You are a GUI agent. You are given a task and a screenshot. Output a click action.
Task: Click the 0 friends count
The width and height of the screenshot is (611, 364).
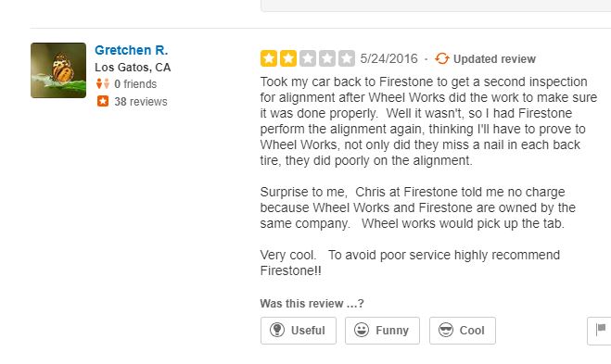(135, 84)
